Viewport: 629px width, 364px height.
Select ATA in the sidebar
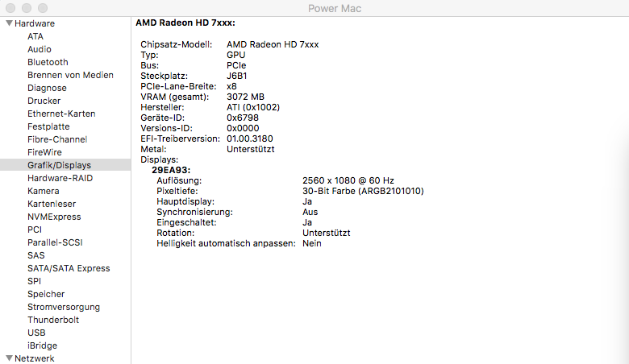pyautogui.click(x=35, y=36)
